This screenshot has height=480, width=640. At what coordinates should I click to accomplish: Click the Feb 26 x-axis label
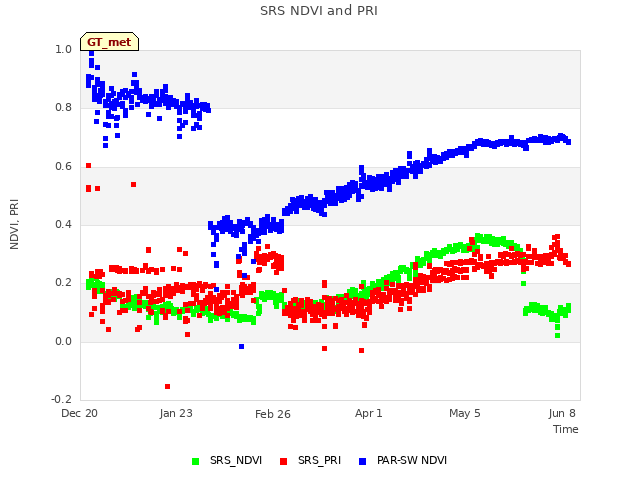(x=273, y=414)
